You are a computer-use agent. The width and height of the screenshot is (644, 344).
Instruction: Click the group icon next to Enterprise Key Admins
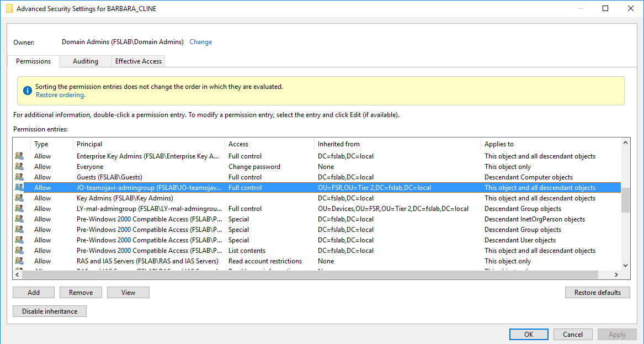[18, 156]
